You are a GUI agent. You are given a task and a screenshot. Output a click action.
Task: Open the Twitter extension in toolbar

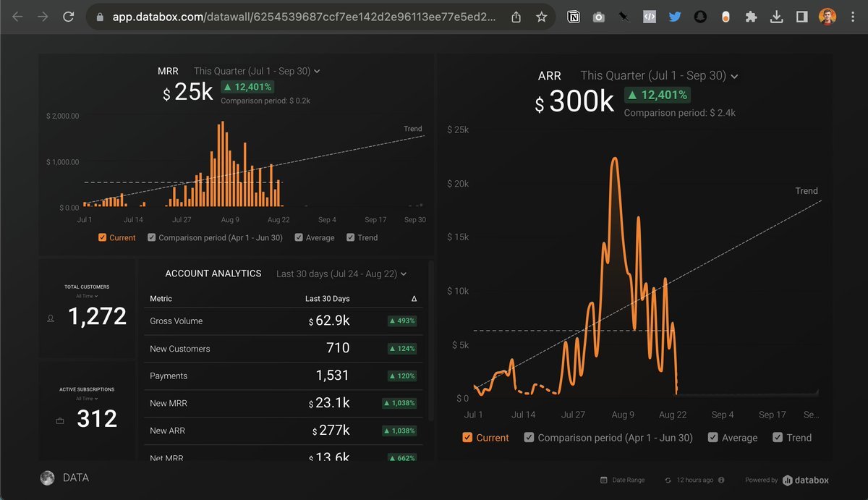coord(675,17)
